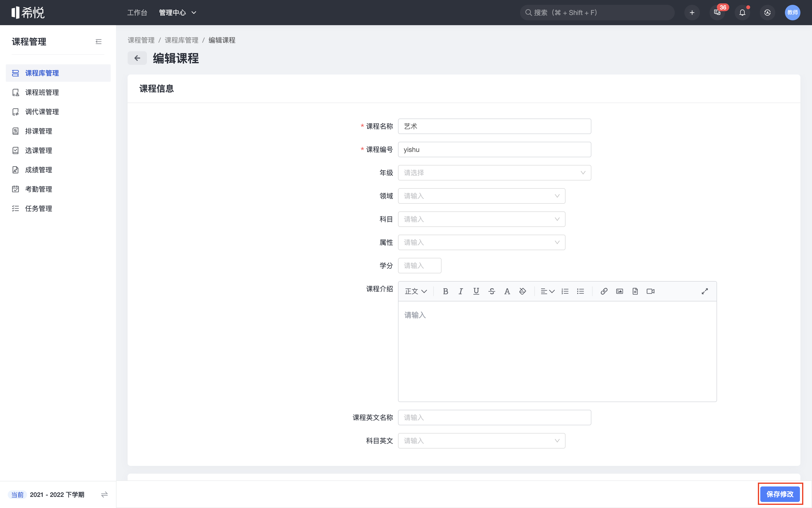Screen dimensions: 812x508
Task: Click the 编辑课程 breadcrumb text
Action: [x=222, y=40]
